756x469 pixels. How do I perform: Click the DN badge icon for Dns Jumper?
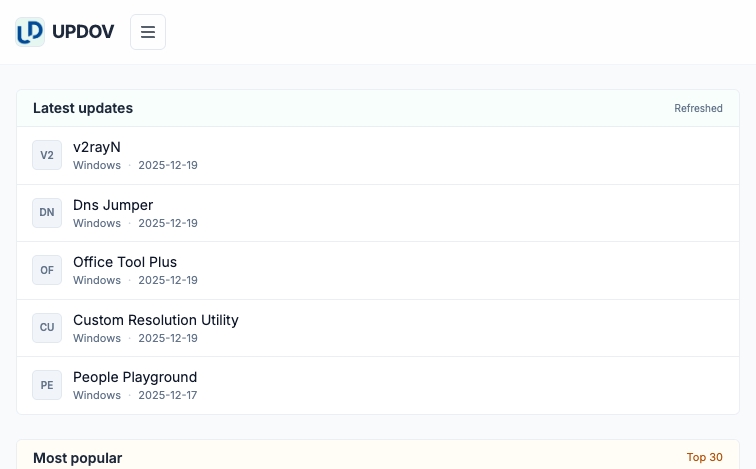47,213
